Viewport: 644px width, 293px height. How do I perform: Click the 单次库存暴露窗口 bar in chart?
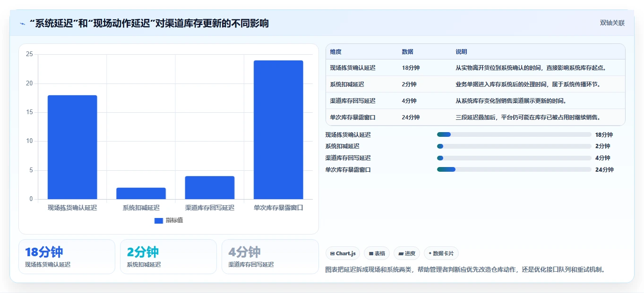(x=278, y=130)
